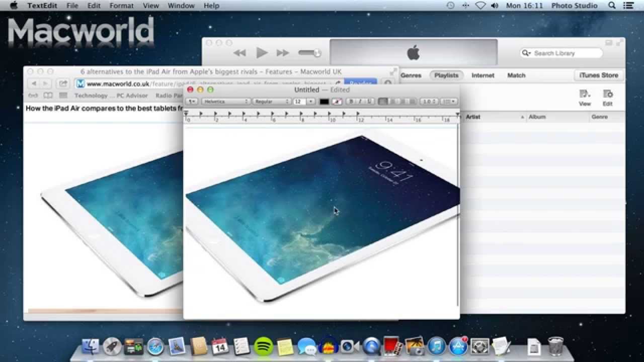Open Launchpad rocket icon in Dock
The image size is (644, 362).
112,346
